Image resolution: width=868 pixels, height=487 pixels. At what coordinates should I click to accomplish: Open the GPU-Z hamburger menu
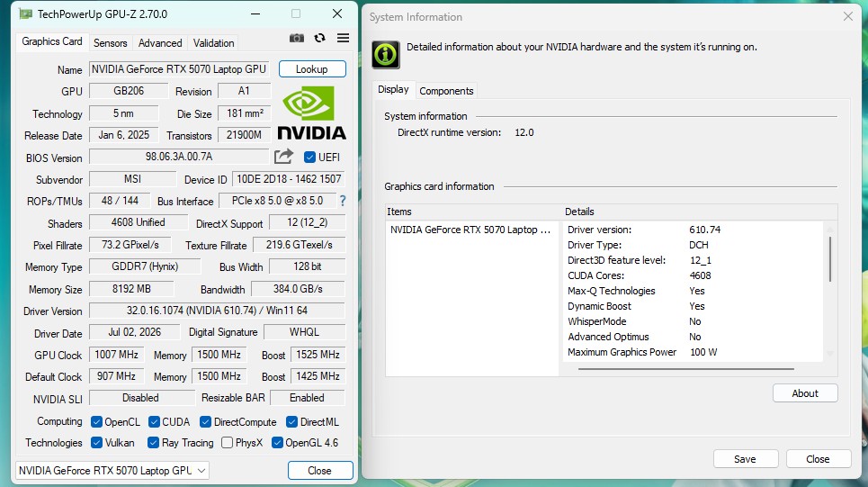point(344,38)
